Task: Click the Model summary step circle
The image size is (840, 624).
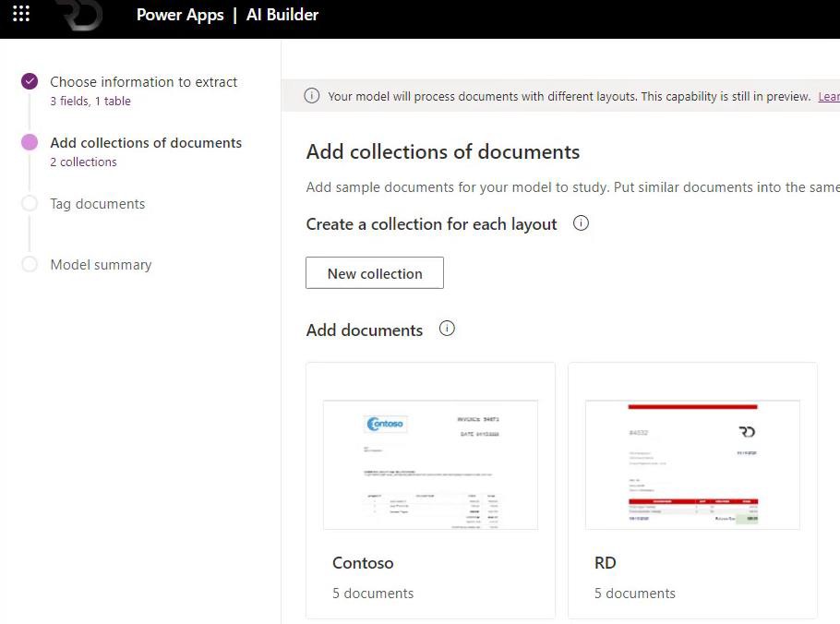Action: click(x=30, y=264)
